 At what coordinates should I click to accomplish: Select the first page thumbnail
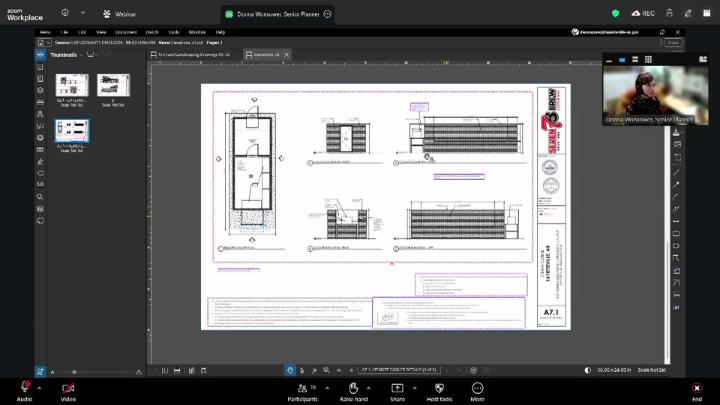pyautogui.click(x=72, y=85)
